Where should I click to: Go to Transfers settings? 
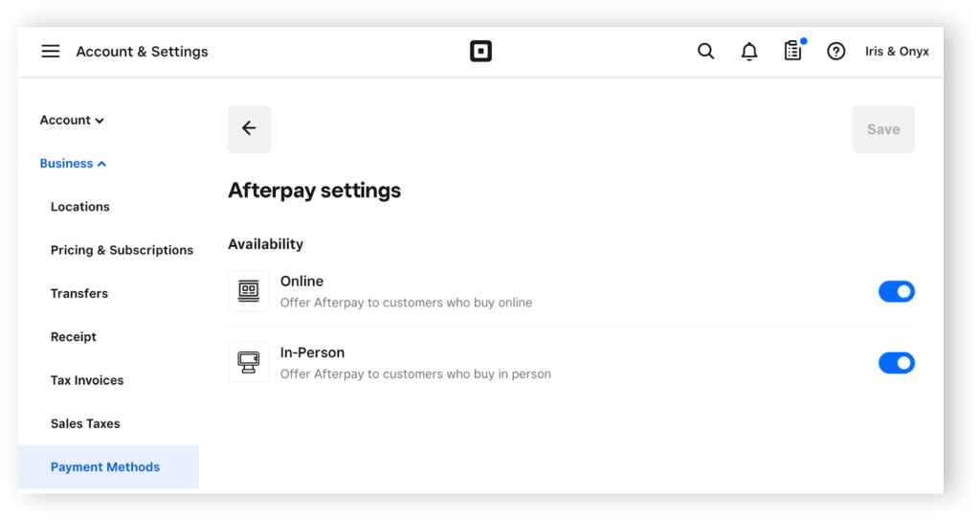point(79,294)
